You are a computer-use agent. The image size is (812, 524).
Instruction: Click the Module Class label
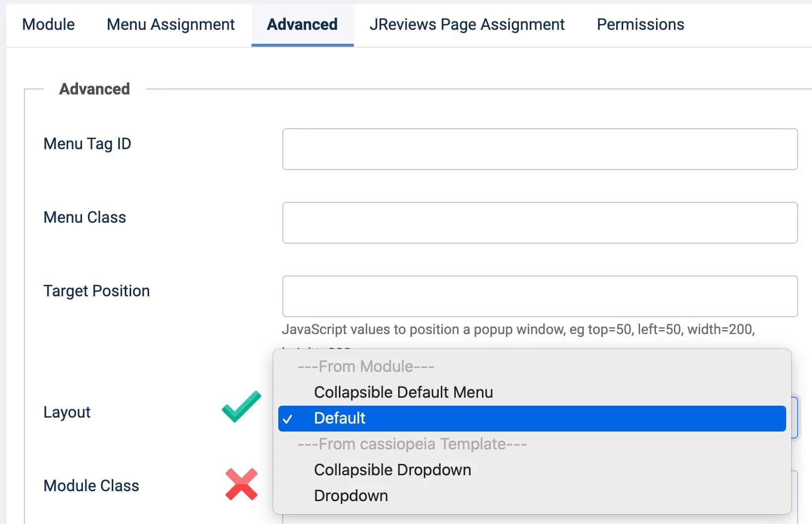(91, 486)
